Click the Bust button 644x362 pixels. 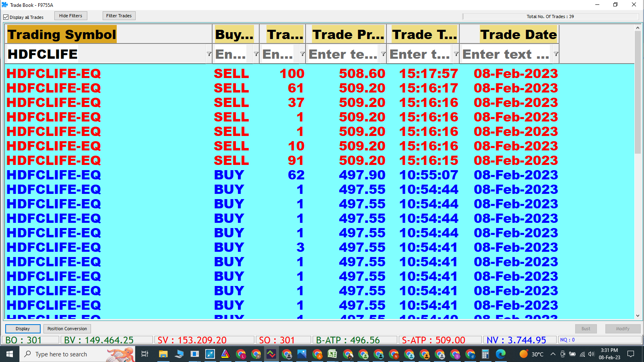586,329
